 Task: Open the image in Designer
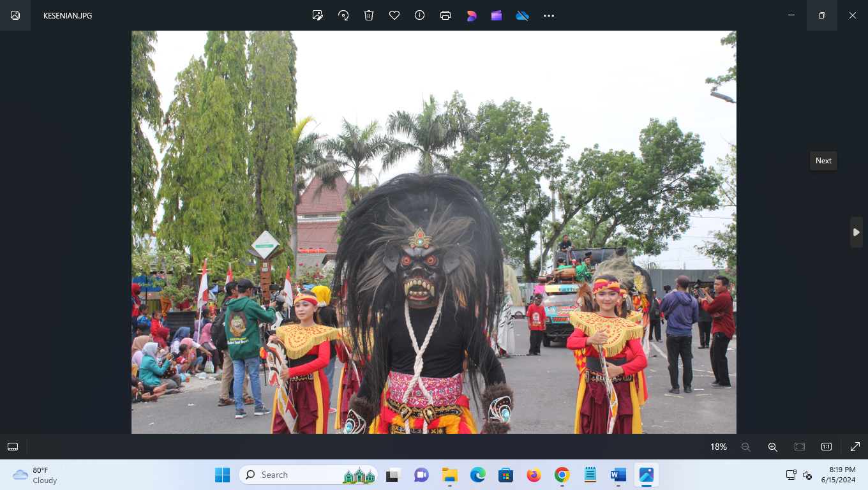pyautogui.click(x=471, y=15)
